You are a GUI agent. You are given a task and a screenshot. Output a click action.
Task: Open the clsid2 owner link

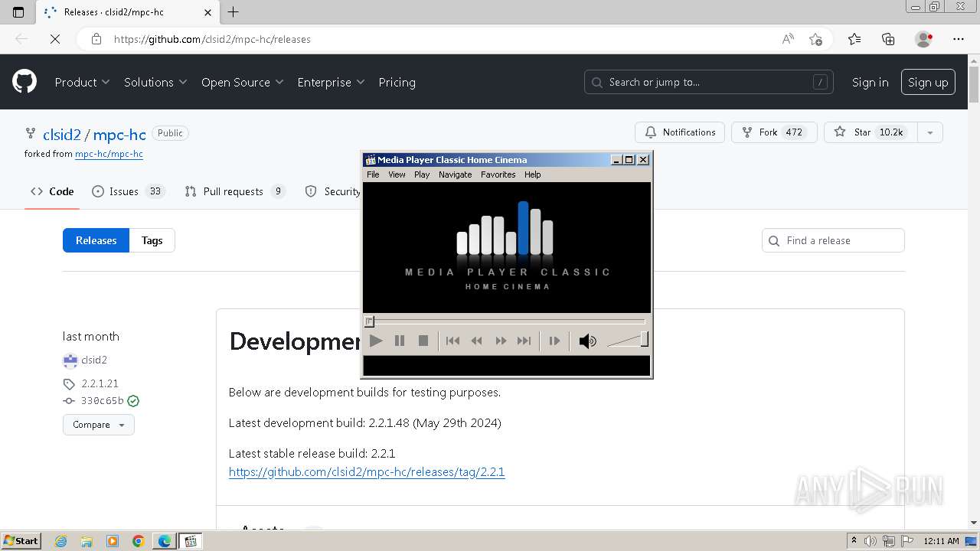click(x=61, y=135)
